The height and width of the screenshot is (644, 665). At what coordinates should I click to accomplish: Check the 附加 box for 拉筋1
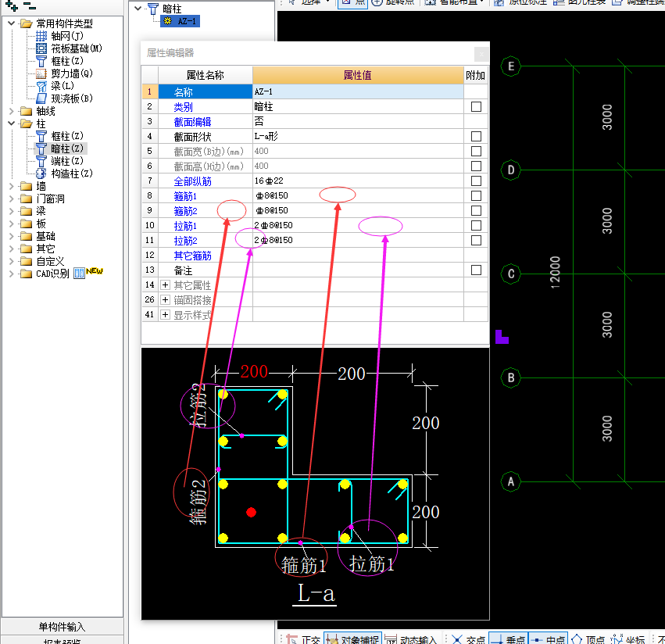(476, 225)
